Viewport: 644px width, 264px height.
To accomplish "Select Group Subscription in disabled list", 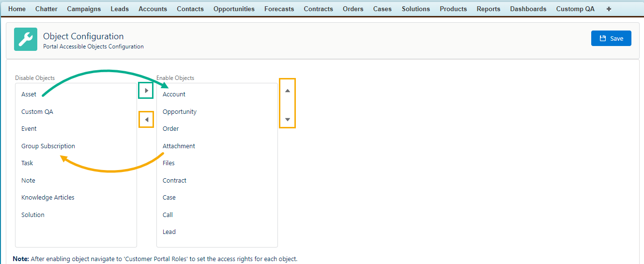I will [x=48, y=146].
